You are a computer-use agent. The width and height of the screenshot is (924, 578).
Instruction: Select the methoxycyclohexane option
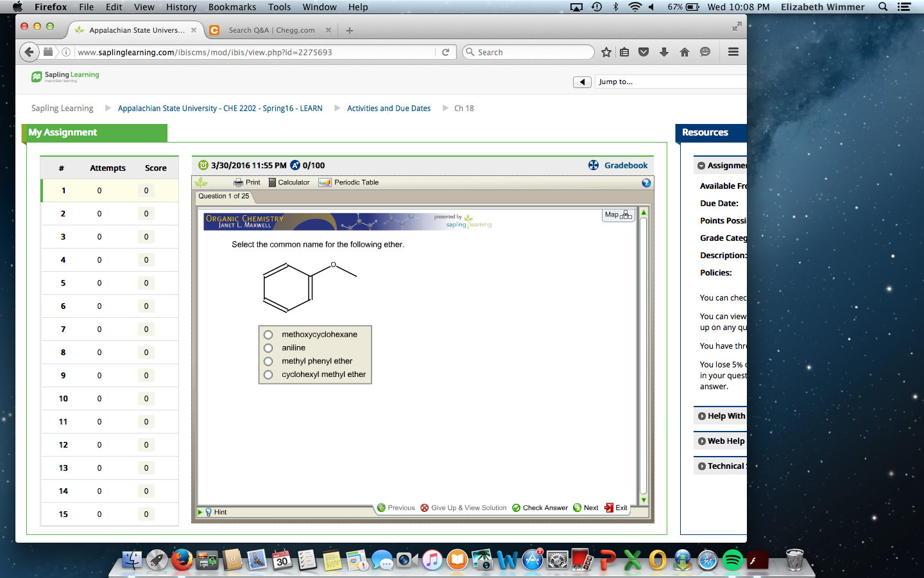click(x=268, y=335)
